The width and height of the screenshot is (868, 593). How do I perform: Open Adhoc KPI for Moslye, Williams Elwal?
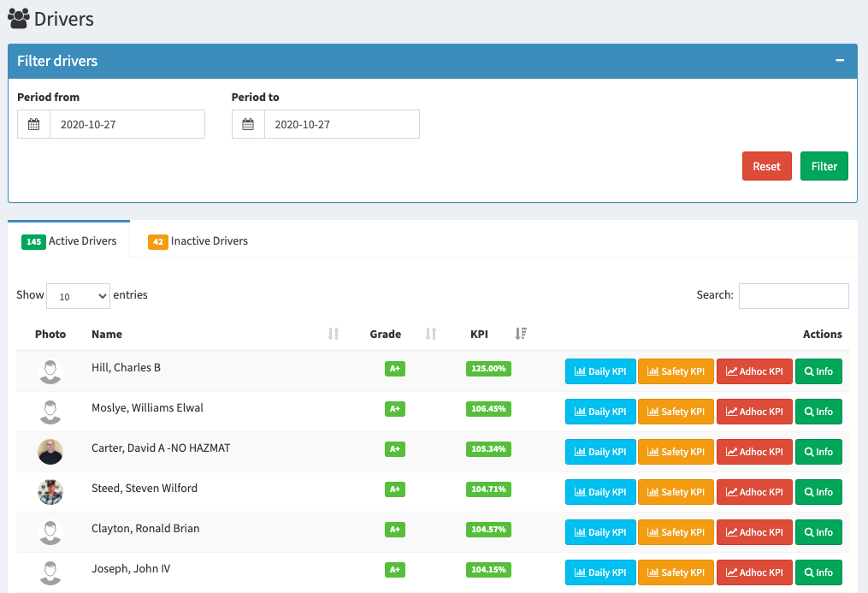pyautogui.click(x=754, y=412)
